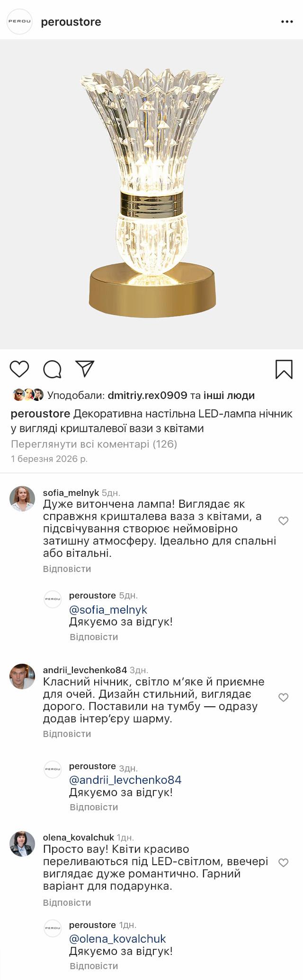Open the crystal lamp product photo
The width and height of the screenshot is (303, 980).
click(x=151, y=194)
